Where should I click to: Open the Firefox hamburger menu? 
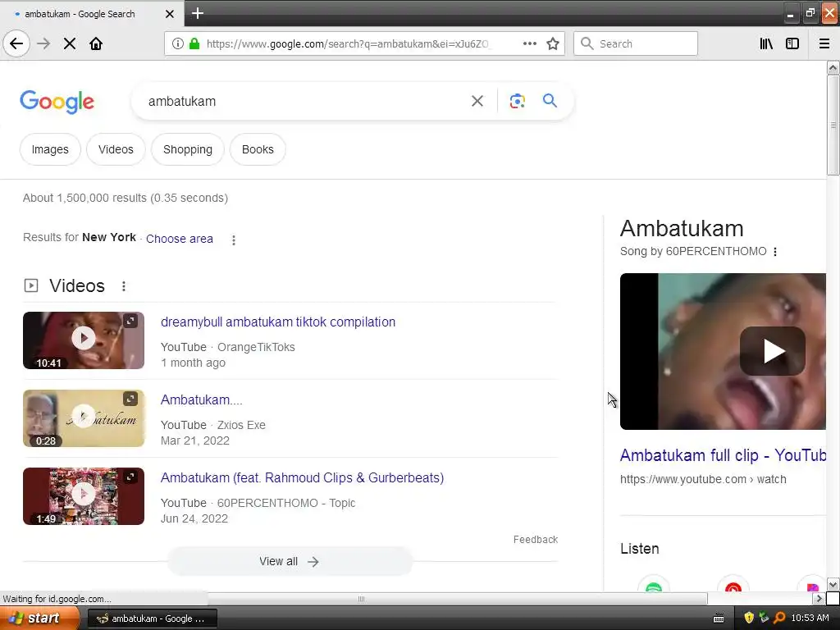[824, 43]
